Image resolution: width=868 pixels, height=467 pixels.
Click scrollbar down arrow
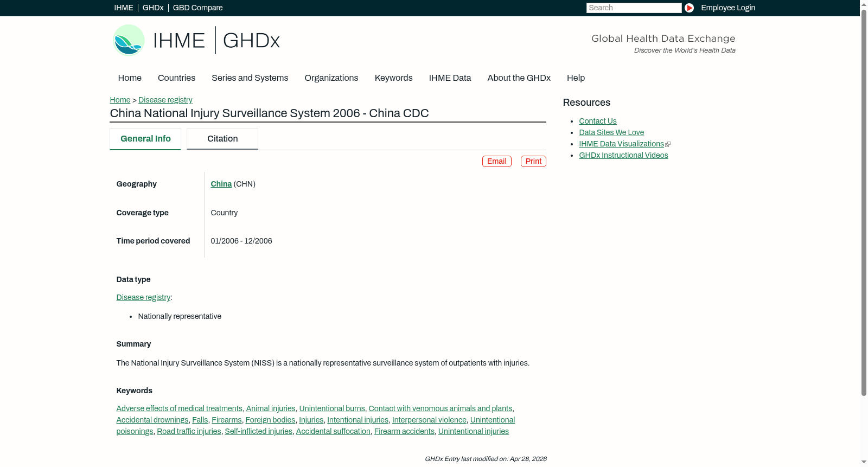(x=864, y=462)
